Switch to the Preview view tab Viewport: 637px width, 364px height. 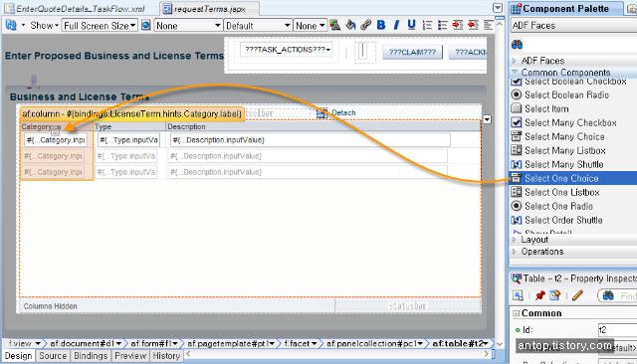pyautogui.click(x=130, y=356)
